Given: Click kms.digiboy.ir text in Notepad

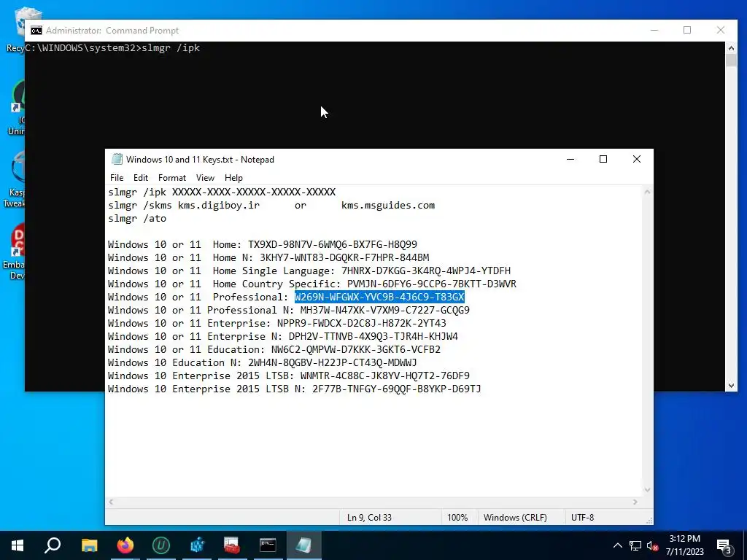Looking at the screenshot, I should (x=219, y=205).
